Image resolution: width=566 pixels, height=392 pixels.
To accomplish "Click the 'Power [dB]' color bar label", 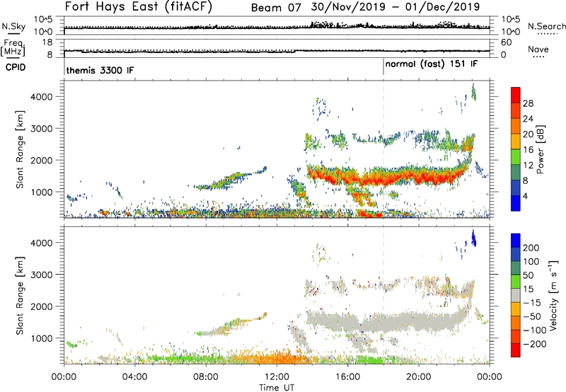I will coord(541,149).
